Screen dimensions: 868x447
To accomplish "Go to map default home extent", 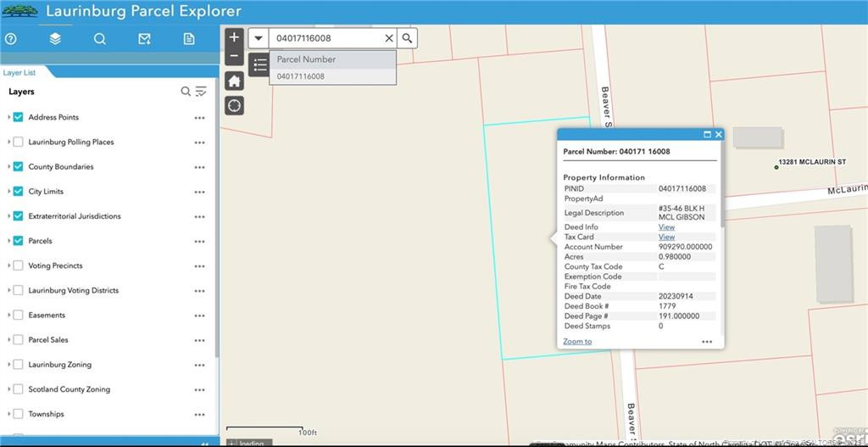I will [x=234, y=81].
